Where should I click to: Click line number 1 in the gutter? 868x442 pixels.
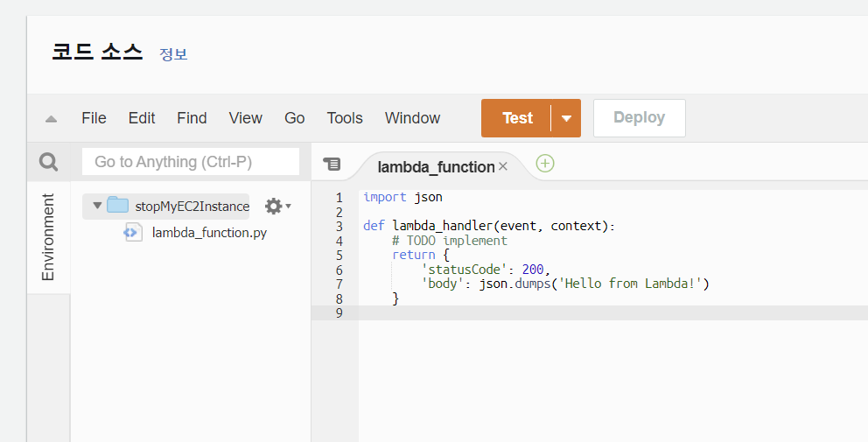(339, 198)
